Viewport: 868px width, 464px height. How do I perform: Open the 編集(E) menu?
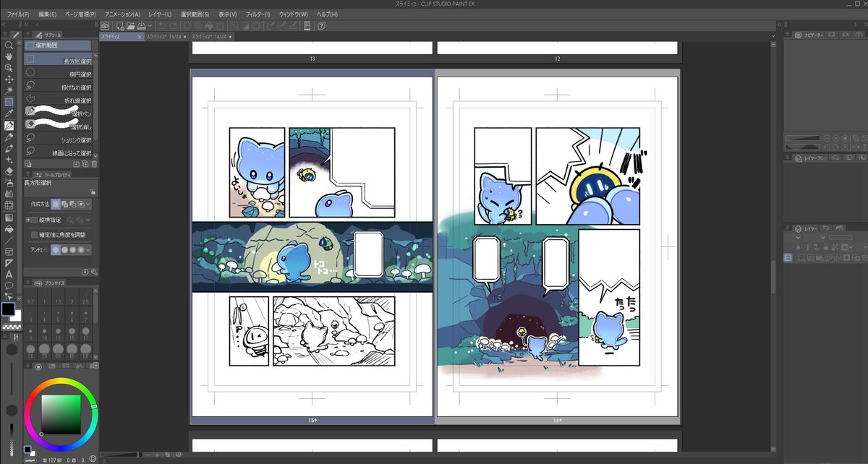click(x=47, y=14)
